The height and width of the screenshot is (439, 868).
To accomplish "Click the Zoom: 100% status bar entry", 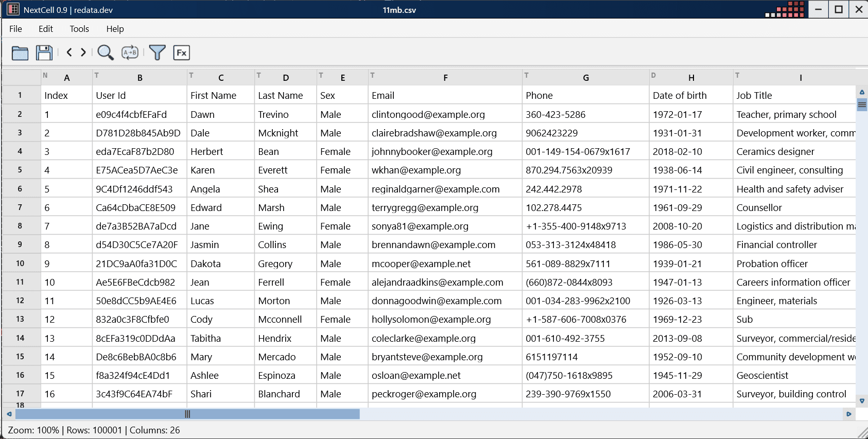I will tap(33, 430).
